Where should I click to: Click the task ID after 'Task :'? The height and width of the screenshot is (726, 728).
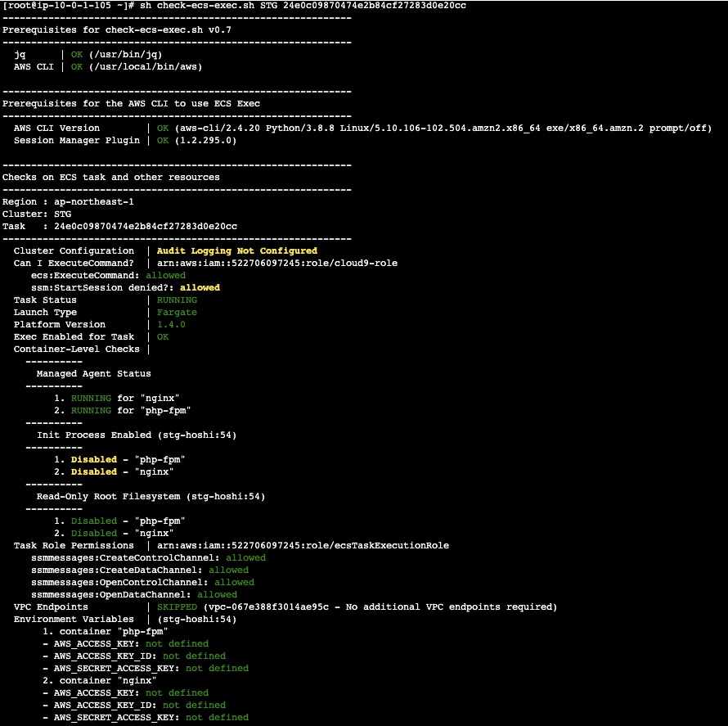point(146,226)
